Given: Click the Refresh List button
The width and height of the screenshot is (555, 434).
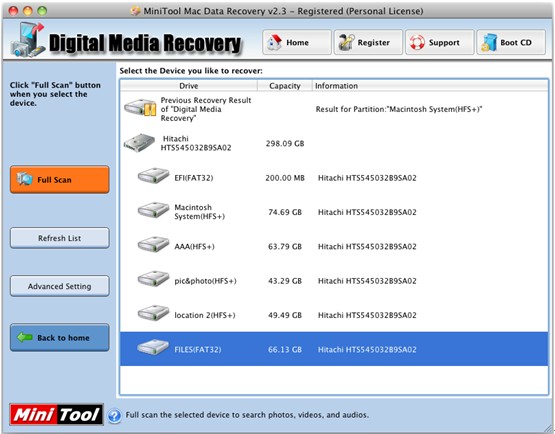Looking at the screenshot, I should (x=59, y=238).
